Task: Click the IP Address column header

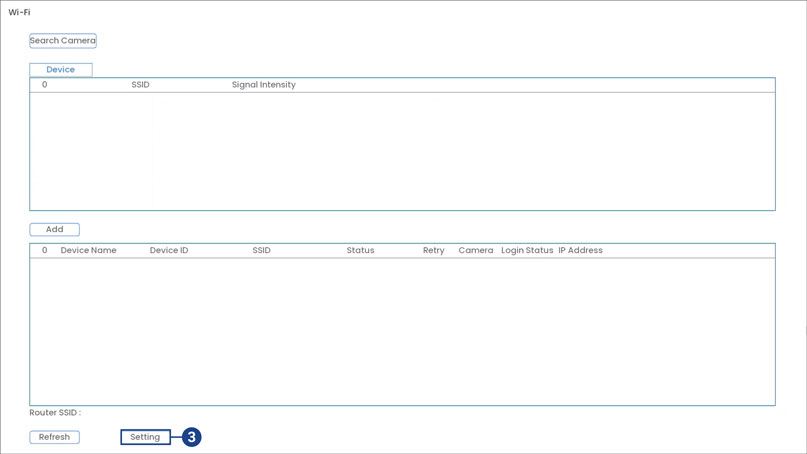Action: pyautogui.click(x=581, y=251)
